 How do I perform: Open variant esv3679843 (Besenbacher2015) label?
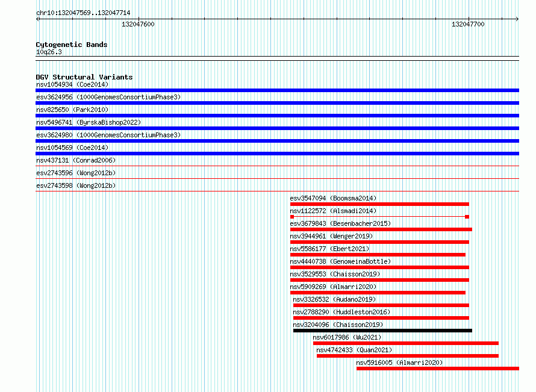(340, 223)
